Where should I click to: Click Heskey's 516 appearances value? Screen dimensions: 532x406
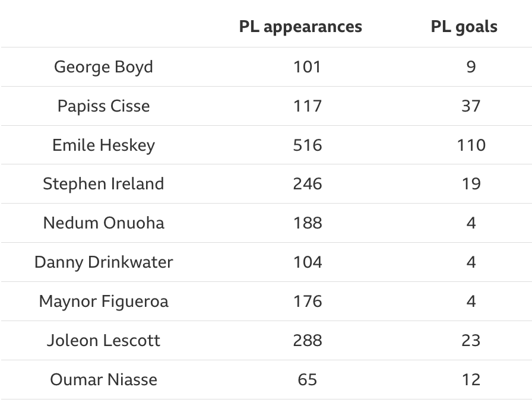pos(308,145)
